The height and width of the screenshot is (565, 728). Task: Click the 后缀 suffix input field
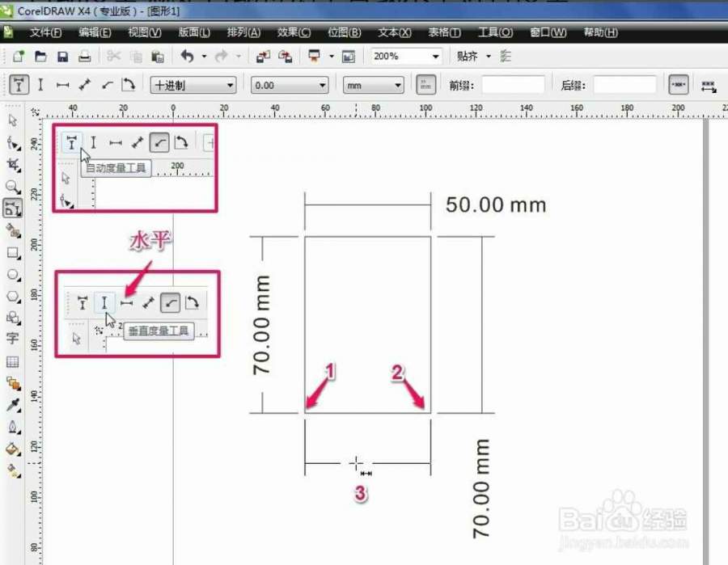pos(624,86)
